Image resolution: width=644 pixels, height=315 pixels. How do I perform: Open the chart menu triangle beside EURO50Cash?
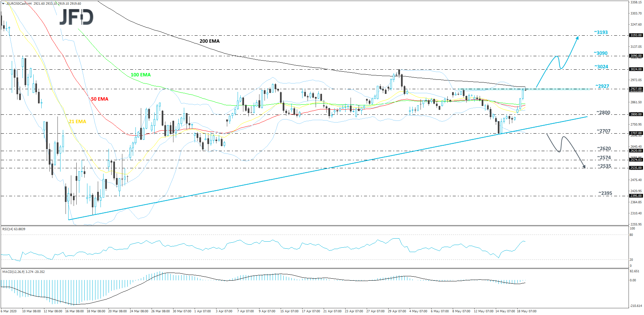pos(3,4)
